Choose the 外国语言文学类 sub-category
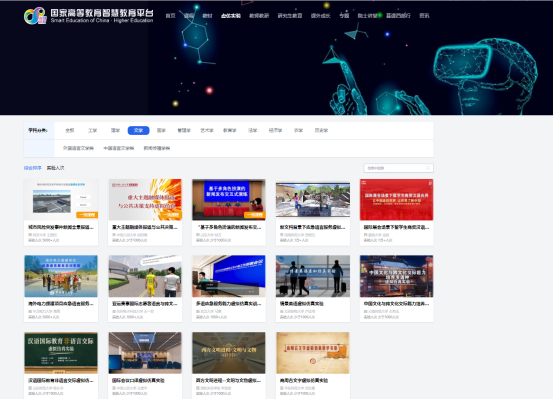 78,148
